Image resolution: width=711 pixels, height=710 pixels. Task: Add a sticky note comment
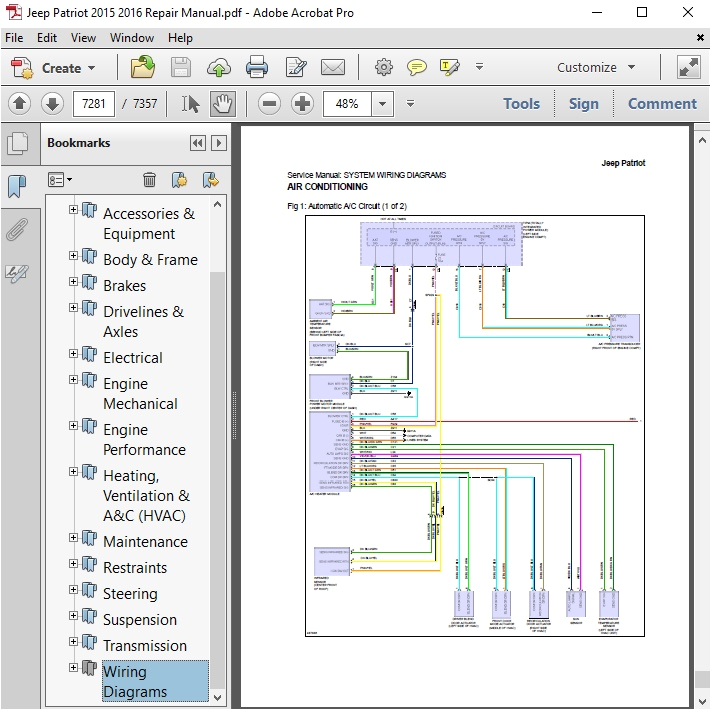click(417, 68)
